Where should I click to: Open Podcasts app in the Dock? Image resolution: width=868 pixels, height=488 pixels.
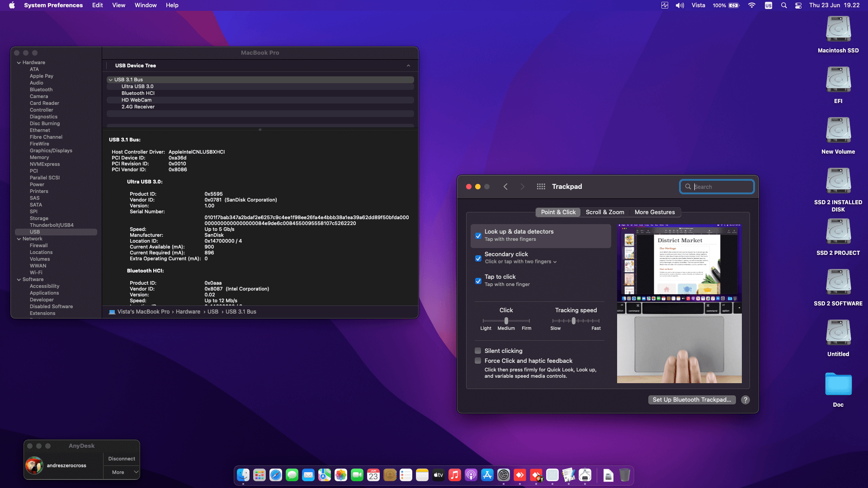471,475
